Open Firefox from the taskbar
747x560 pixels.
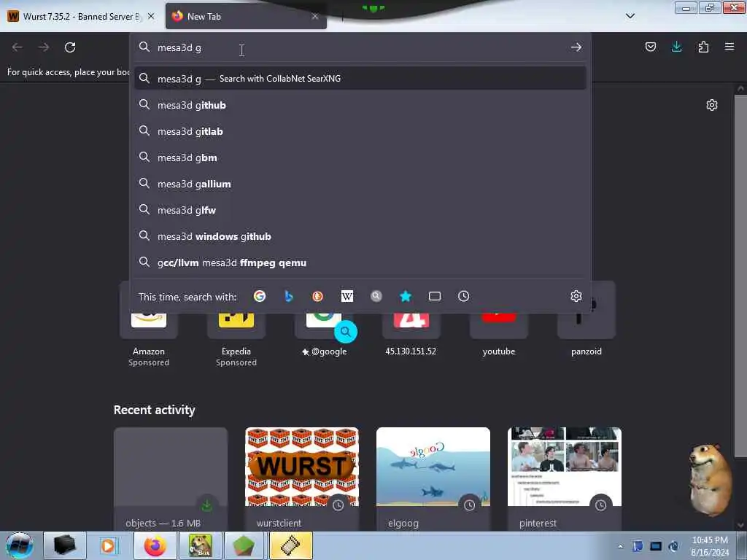(x=155, y=545)
